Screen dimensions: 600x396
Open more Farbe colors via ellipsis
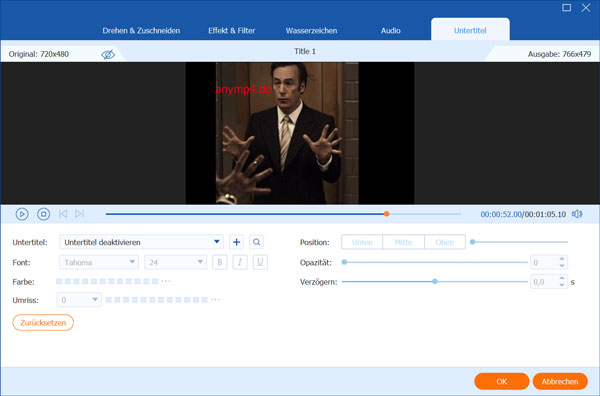[166, 281]
